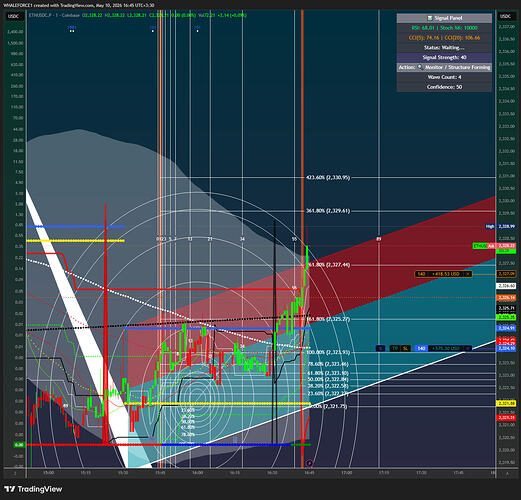
Task: Click the Fibonacci time zone 21 marker
Action: [210, 239]
